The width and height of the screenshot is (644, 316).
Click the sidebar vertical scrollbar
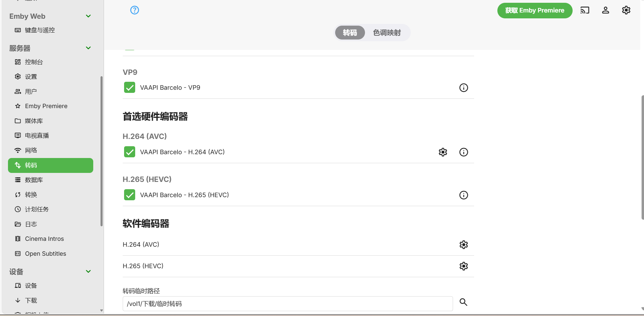click(102, 151)
